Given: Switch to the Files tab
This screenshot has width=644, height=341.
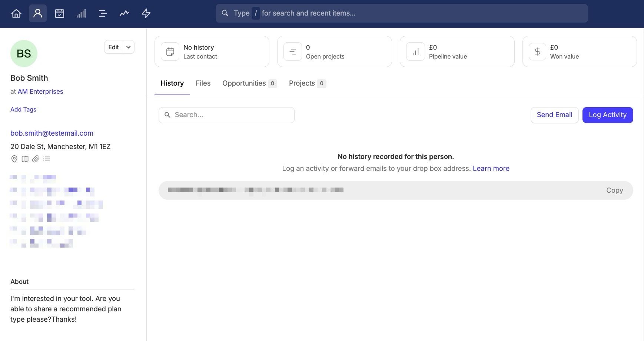Looking at the screenshot, I should pyautogui.click(x=203, y=83).
